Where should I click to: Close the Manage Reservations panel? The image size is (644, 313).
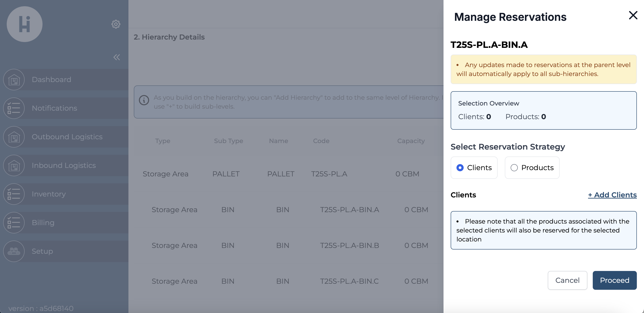(x=633, y=15)
